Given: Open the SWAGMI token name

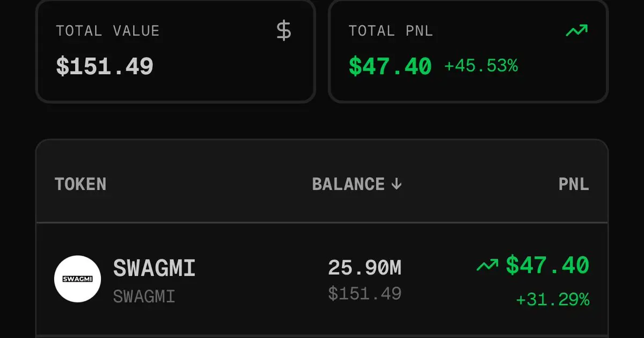Looking at the screenshot, I should (154, 268).
